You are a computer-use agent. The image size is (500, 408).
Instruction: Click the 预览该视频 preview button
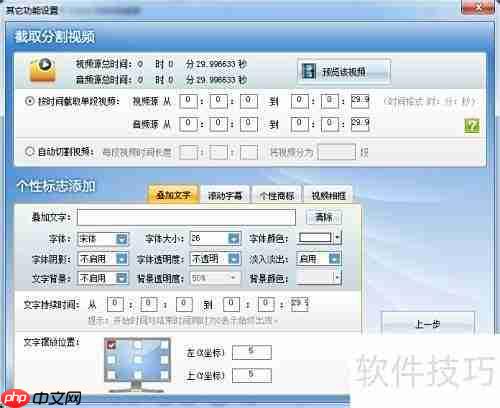click(x=344, y=71)
